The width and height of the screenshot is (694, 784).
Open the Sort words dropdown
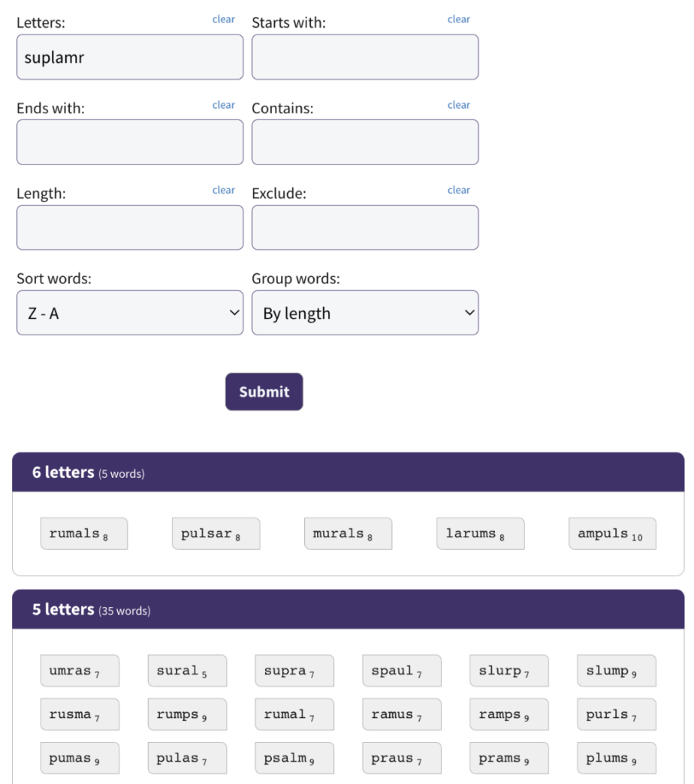click(129, 312)
